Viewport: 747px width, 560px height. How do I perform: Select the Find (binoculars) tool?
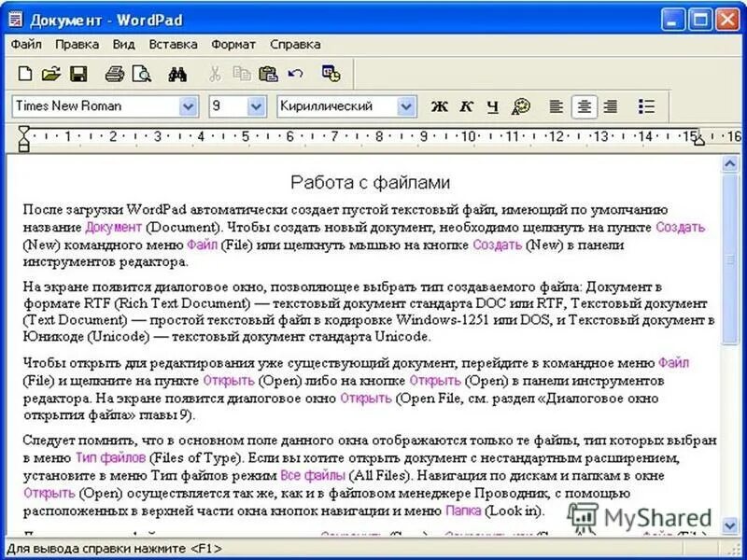click(x=177, y=72)
